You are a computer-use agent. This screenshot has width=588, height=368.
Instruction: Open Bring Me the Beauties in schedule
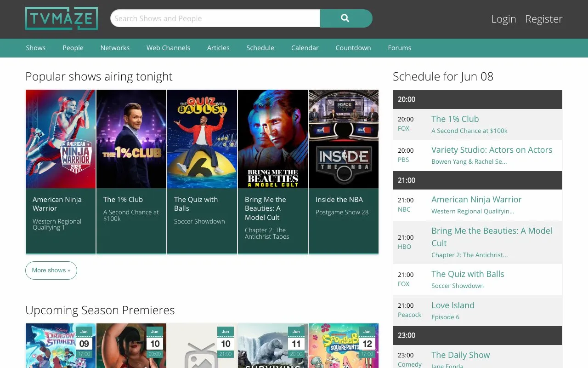(492, 237)
